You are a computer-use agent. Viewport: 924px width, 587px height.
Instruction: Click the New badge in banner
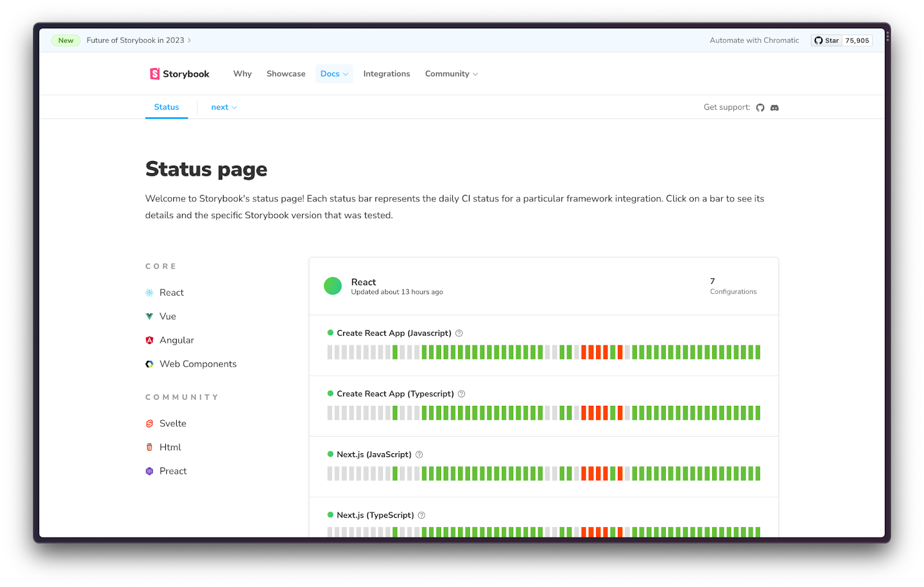tap(66, 40)
